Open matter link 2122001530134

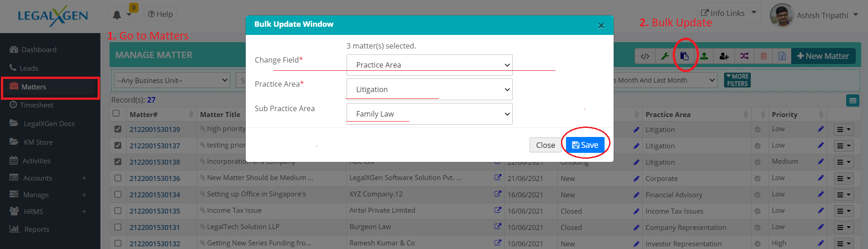pyautogui.click(x=155, y=195)
